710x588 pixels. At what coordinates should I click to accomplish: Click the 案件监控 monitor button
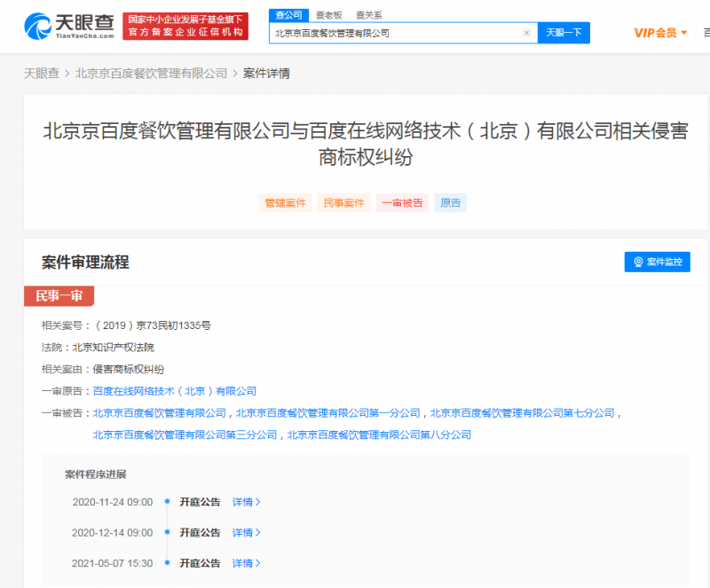pyautogui.click(x=658, y=262)
